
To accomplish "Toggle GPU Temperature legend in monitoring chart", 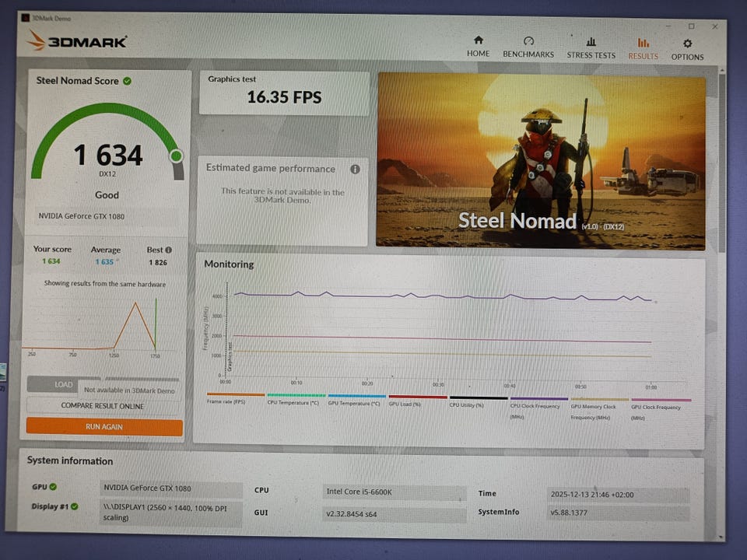I will (356, 400).
